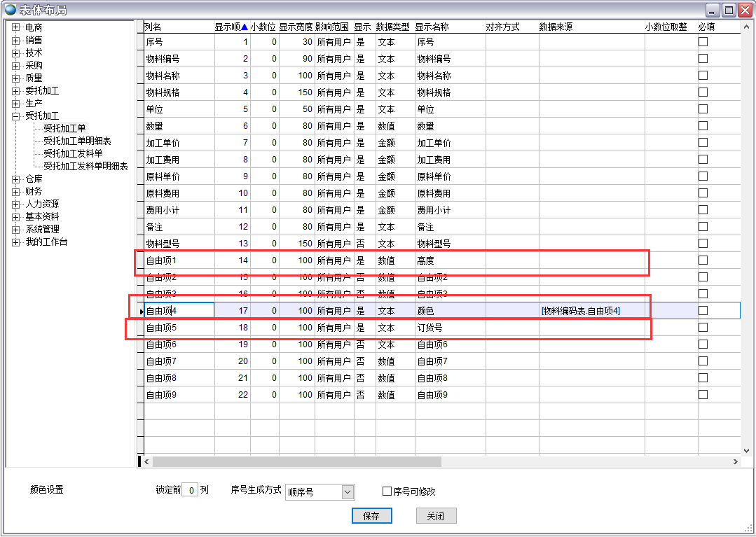
Task: Click the 颜色设置 label
Action: (47, 490)
